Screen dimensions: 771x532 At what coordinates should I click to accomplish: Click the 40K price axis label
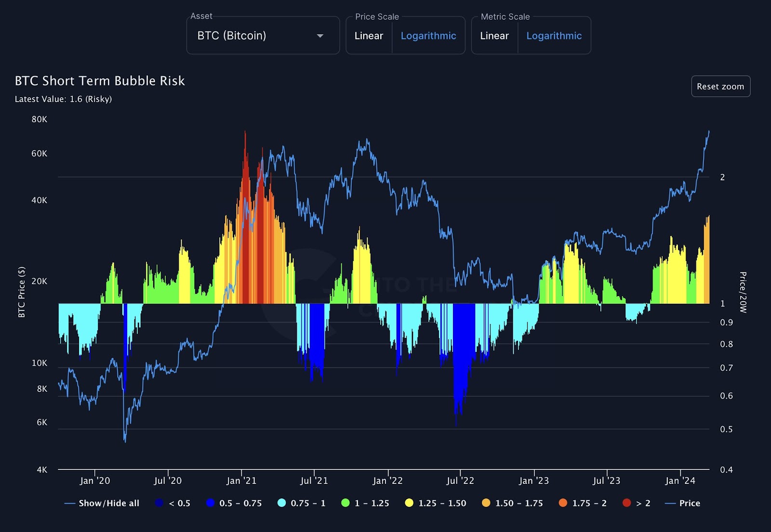coord(40,200)
